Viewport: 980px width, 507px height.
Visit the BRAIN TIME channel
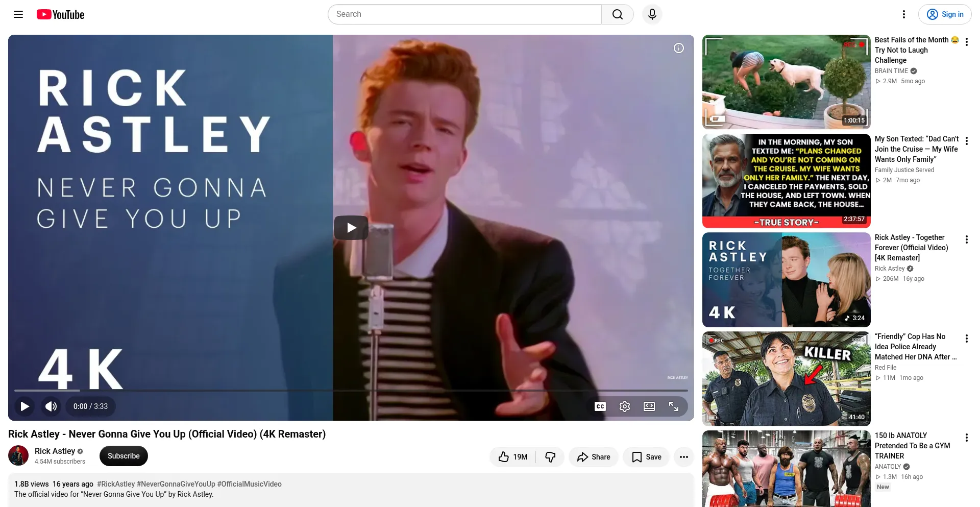891,71
